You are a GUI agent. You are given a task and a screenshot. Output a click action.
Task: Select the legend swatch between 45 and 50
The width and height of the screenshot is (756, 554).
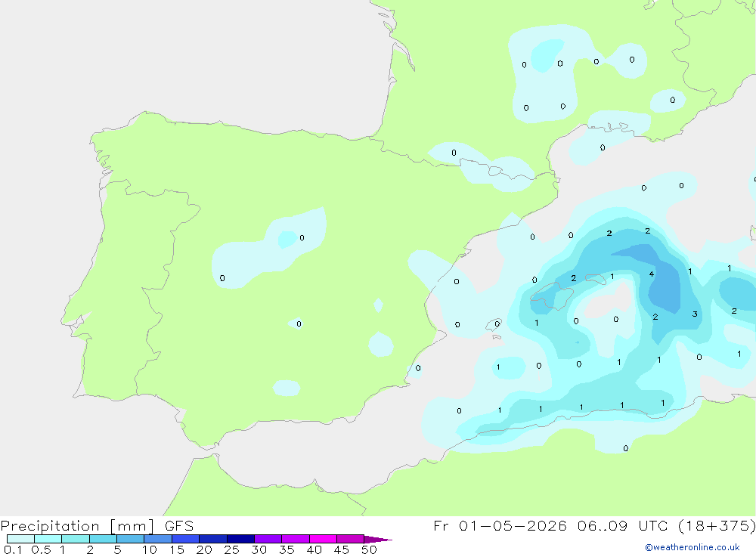[350, 539]
